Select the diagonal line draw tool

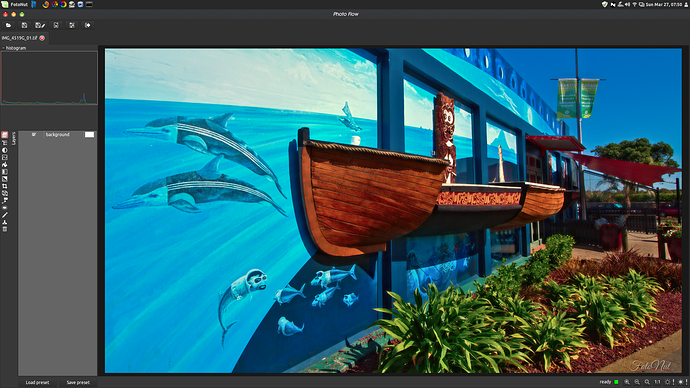(4, 215)
